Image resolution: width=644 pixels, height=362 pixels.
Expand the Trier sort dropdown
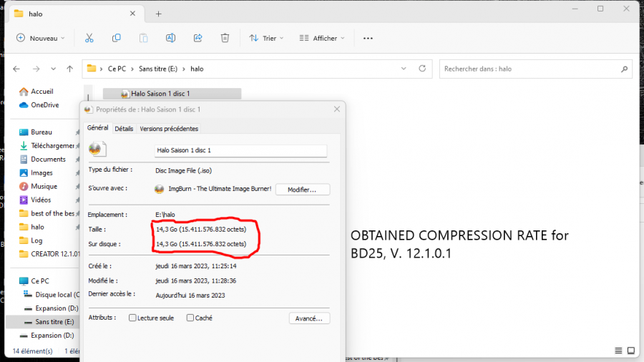click(266, 38)
